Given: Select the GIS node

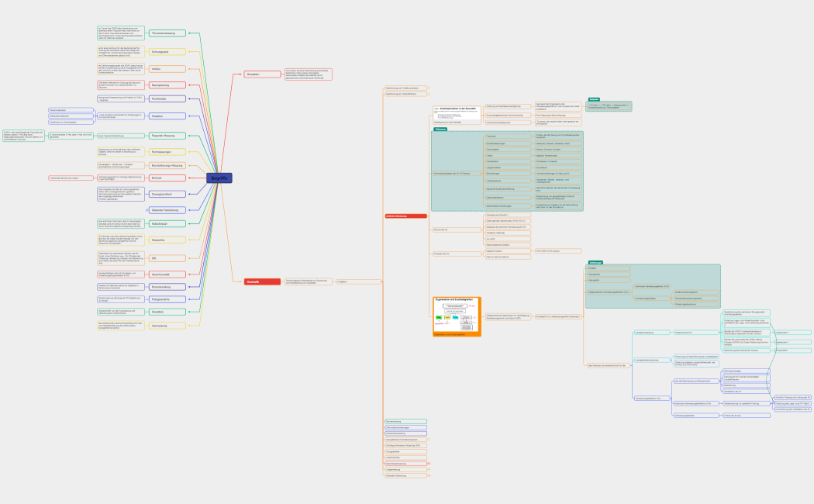Looking at the screenshot, I should click(x=167, y=258).
